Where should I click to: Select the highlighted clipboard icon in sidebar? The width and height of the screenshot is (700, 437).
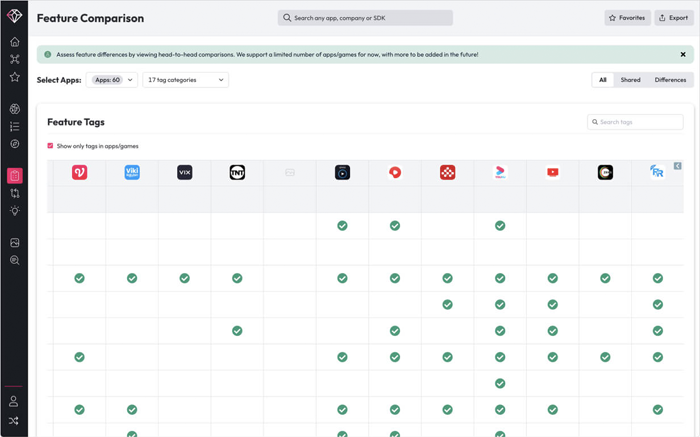[x=15, y=175]
